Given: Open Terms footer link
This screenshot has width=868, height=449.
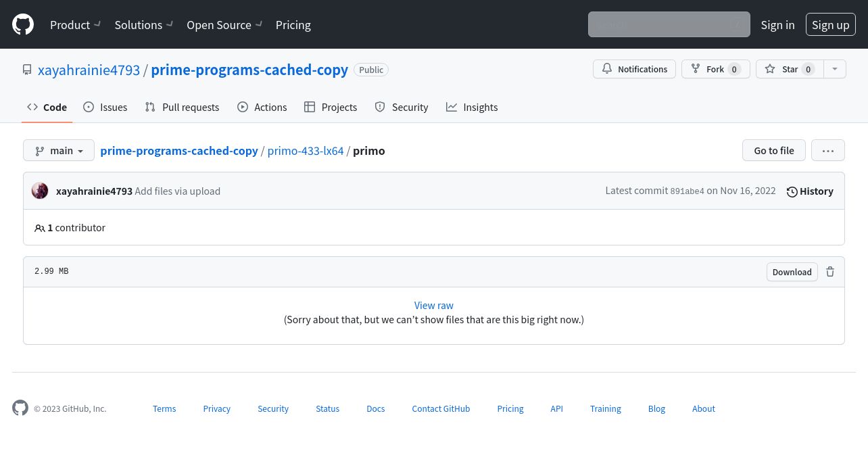Looking at the screenshot, I should pyautogui.click(x=164, y=408).
